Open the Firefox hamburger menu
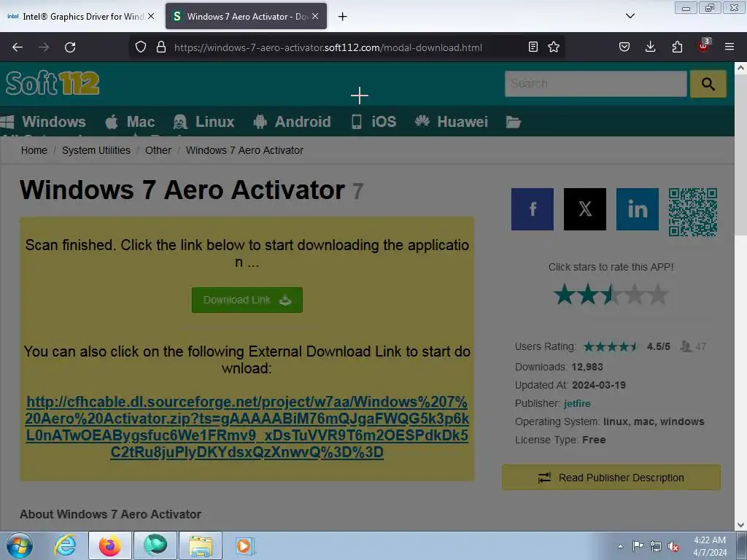Screen dimensions: 747x560 729,47
